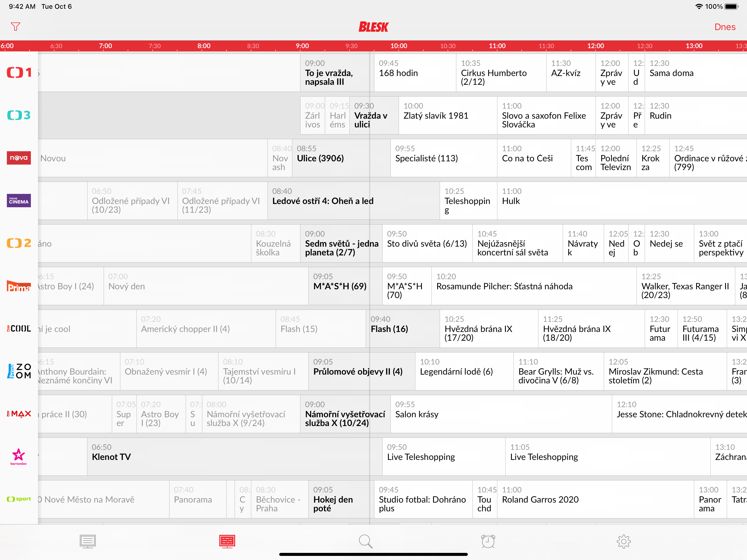747x560 pixels.
Task: Tap the Prima ZOOM channel logo
Action: 19,371
